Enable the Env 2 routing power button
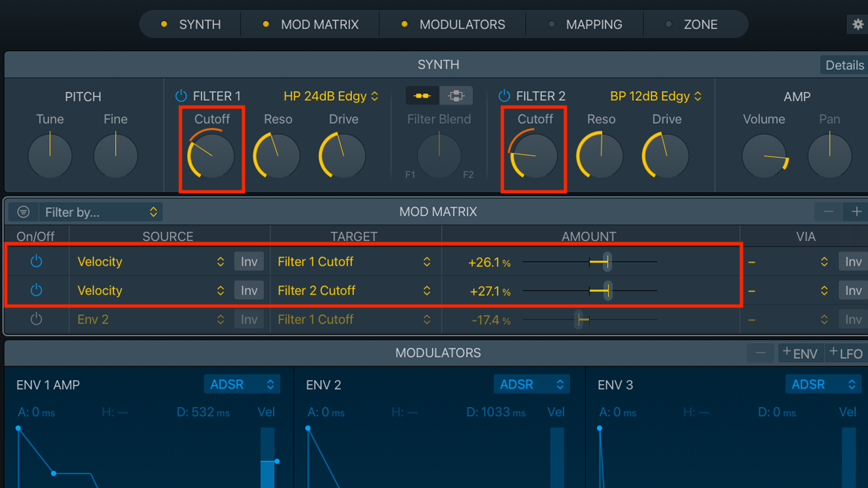This screenshot has height=488, width=868. [x=36, y=319]
